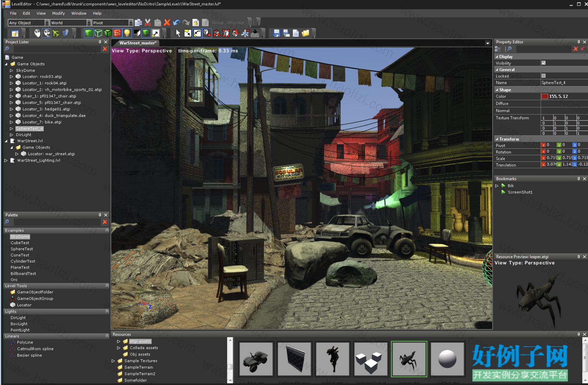Screen dimensions: 588x385
Task: Click the red Color swatch 155, 5, 12
Action: click(x=545, y=96)
